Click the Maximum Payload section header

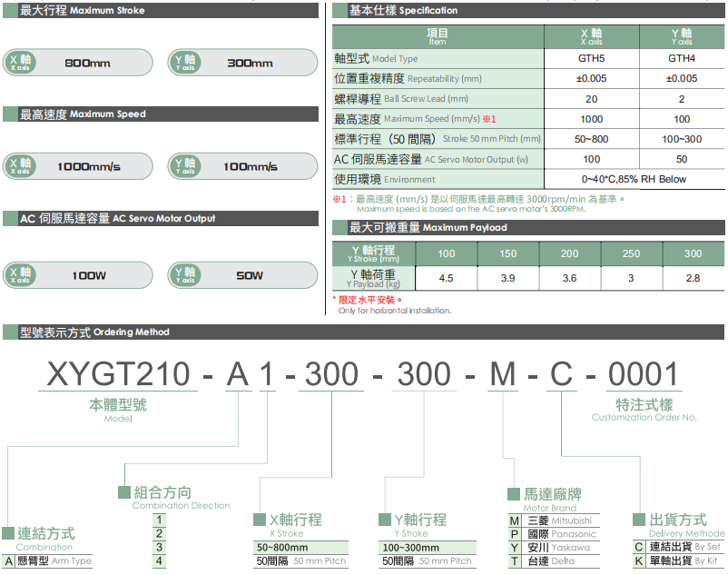click(x=528, y=227)
